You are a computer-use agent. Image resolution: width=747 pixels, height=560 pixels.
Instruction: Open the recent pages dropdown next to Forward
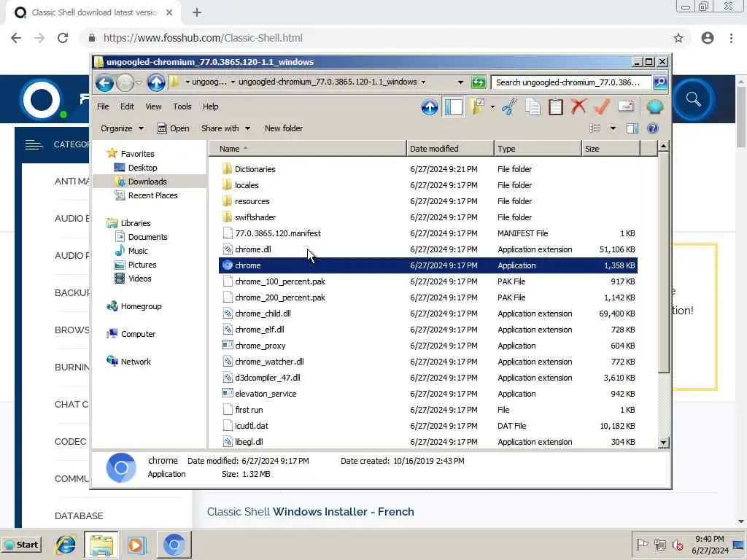(x=139, y=83)
